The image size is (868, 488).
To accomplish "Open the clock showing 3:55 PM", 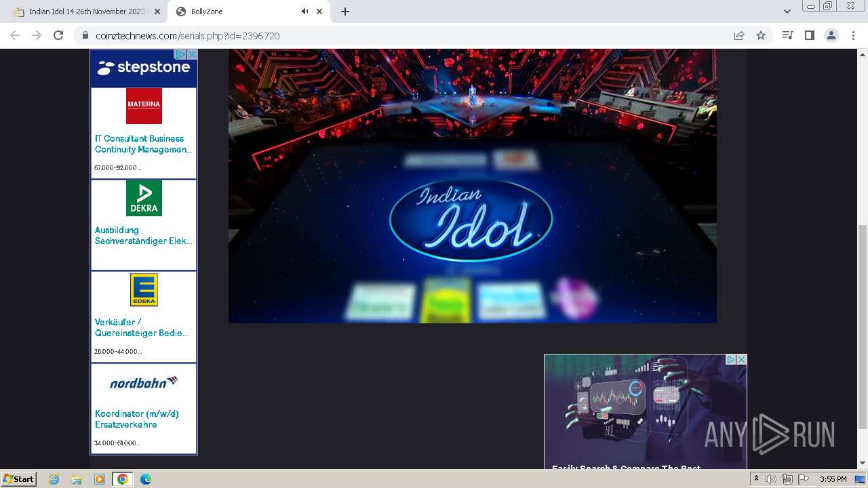I will (x=833, y=479).
